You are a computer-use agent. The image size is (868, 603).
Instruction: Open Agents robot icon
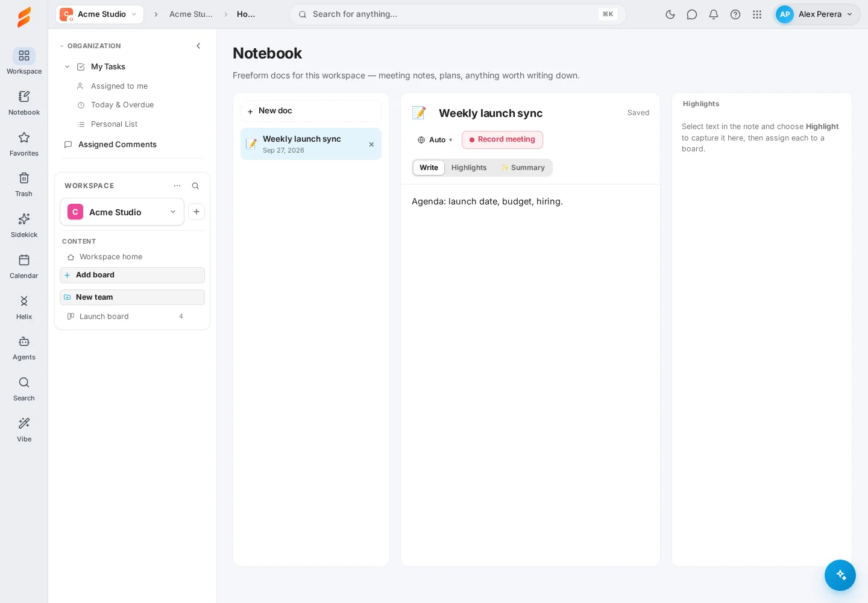click(24, 347)
